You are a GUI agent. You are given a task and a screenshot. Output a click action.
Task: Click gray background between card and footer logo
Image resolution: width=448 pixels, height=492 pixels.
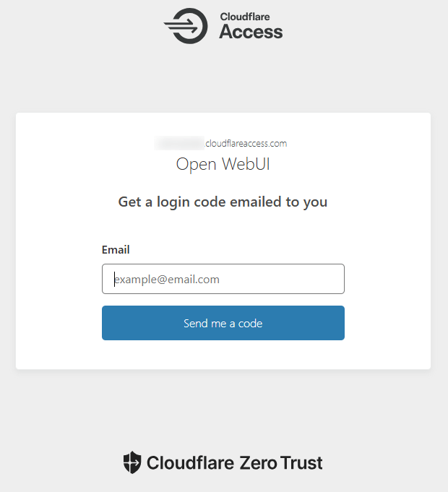tap(223, 408)
